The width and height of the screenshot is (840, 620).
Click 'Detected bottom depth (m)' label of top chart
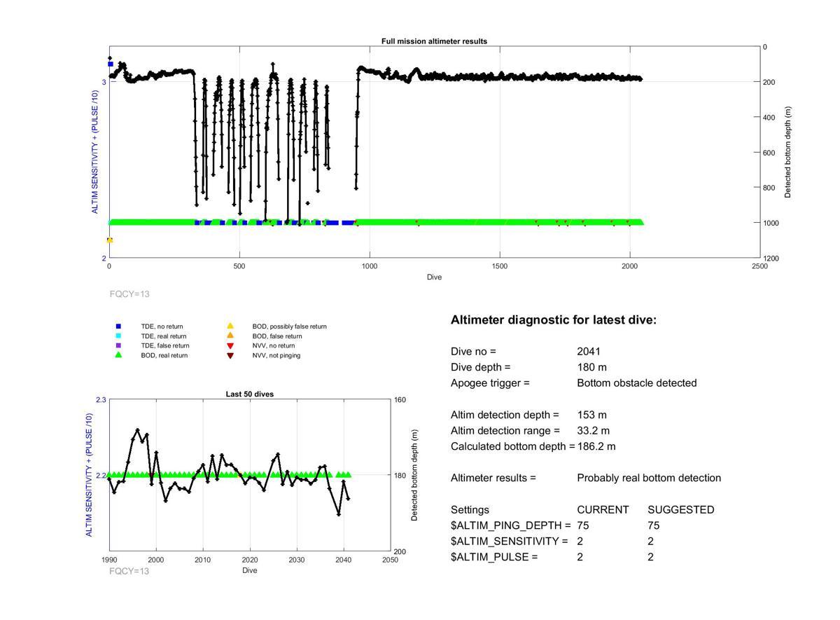787,152
